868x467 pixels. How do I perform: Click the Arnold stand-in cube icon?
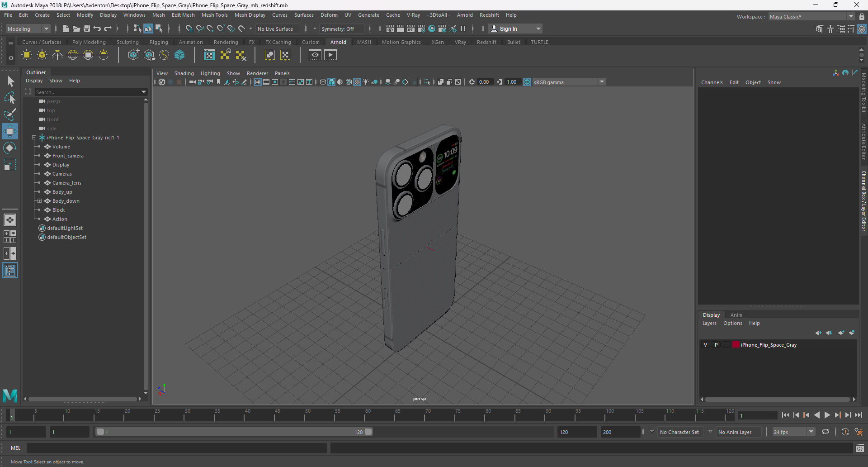[133, 55]
